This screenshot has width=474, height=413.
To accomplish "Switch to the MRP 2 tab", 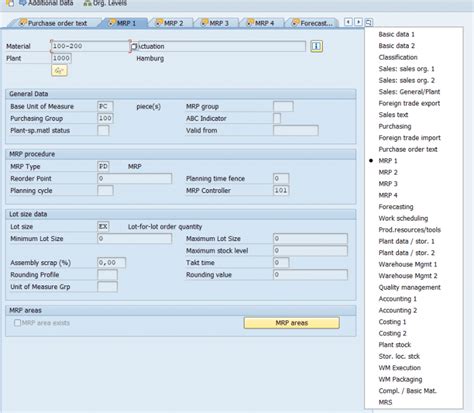I will click(170, 23).
